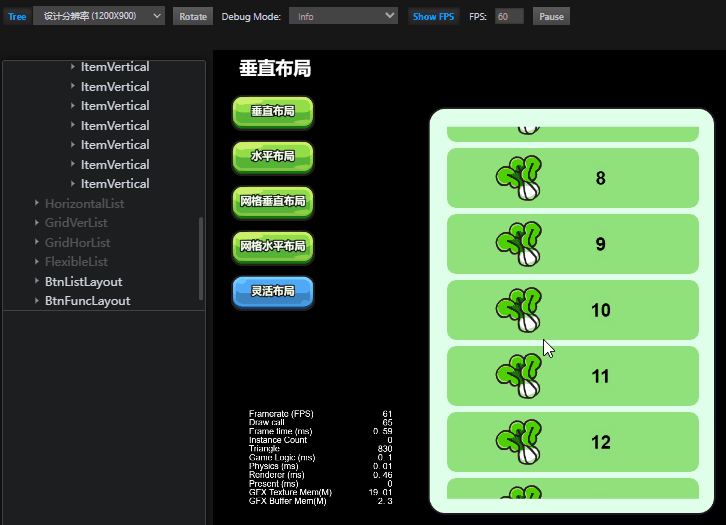This screenshot has width=726, height=525.
Task: Expand the BtnListLayout tree node
Action: [x=37, y=282]
